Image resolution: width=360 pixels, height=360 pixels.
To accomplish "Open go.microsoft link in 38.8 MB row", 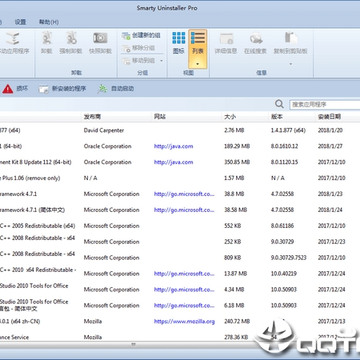I will point(184,194).
